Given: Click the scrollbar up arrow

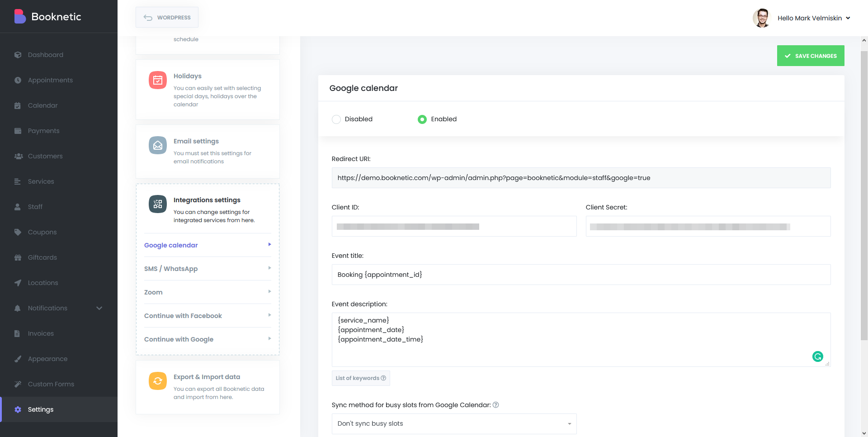Looking at the screenshot, I should (864, 40).
